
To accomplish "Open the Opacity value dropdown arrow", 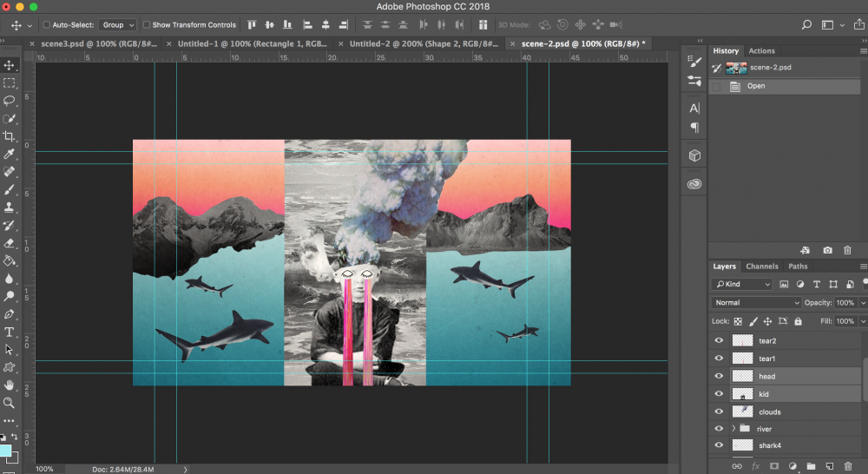I will point(863,303).
